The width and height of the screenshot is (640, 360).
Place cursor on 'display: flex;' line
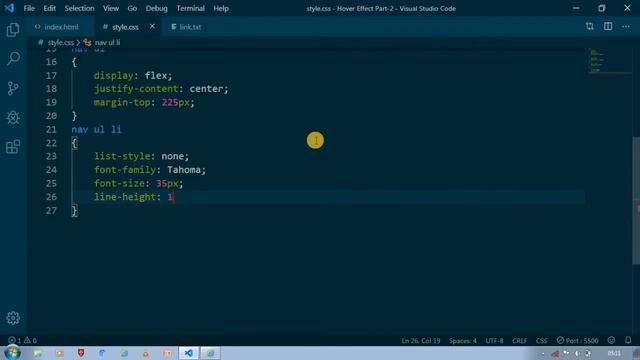tap(133, 76)
